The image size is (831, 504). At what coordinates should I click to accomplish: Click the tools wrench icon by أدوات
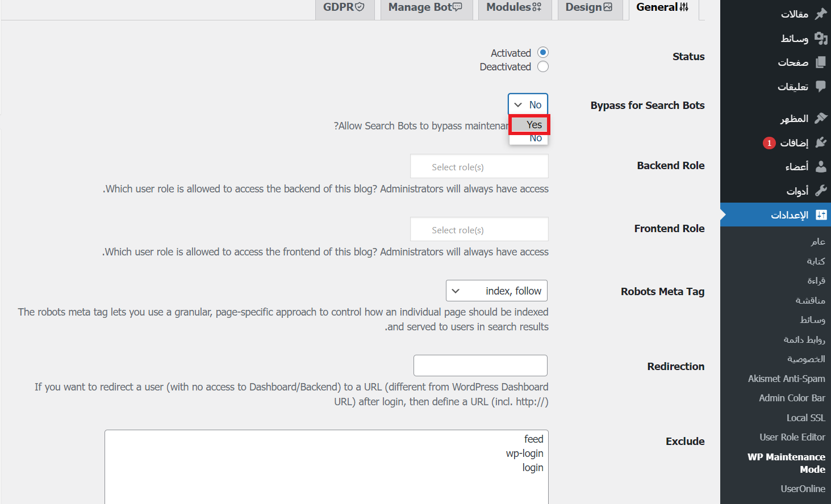point(821,191)
